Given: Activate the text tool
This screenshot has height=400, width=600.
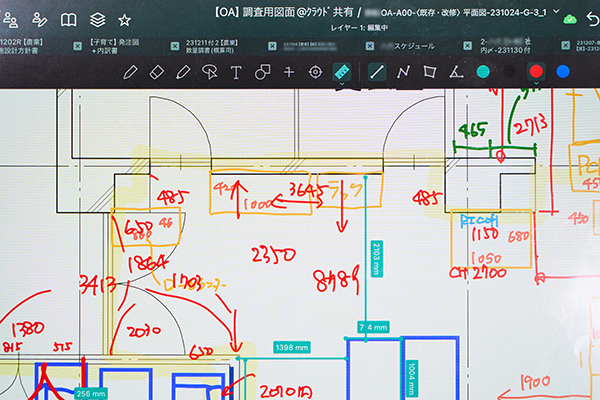Looking at the screenshot, I should coord(236,72).
